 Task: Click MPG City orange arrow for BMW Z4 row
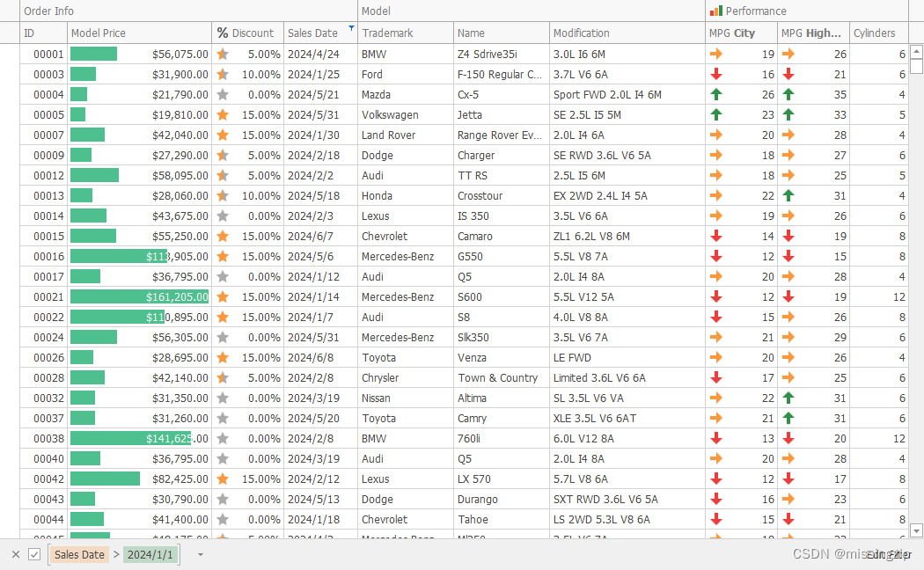click(716, 55)
